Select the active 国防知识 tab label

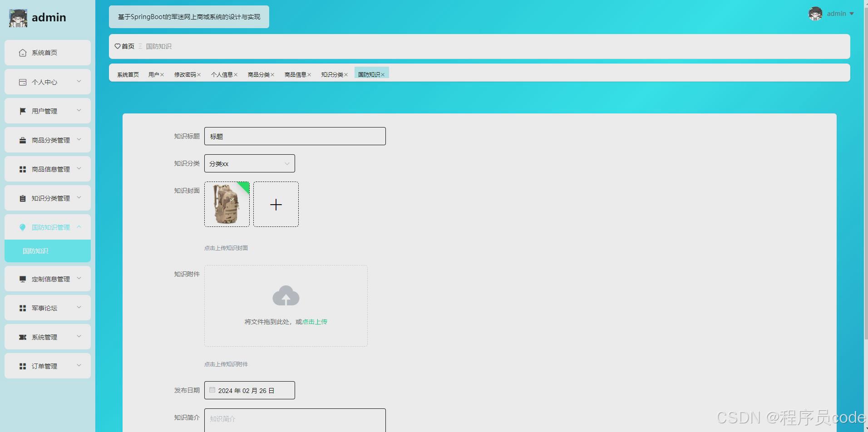(369, 75)
